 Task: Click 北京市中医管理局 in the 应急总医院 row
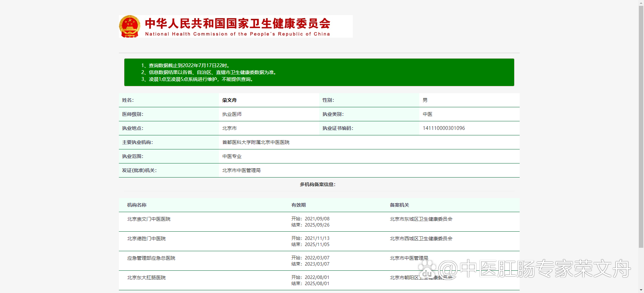click(x=409, y=258)
